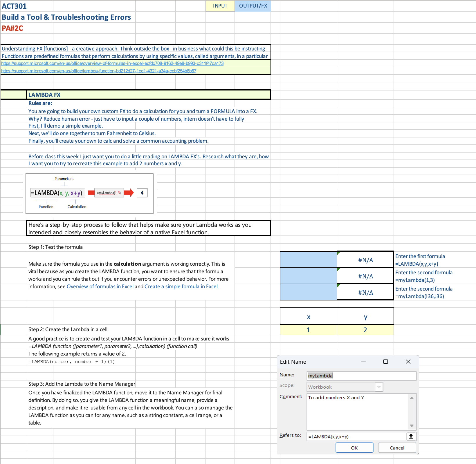Click the Create a simple formula in Excel link

coord(182,286)
